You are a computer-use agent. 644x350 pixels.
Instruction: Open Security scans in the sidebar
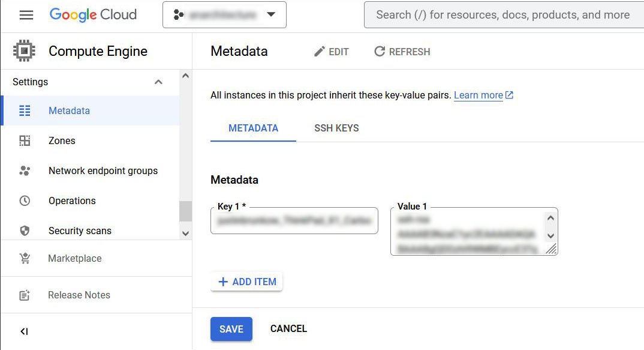91,231
